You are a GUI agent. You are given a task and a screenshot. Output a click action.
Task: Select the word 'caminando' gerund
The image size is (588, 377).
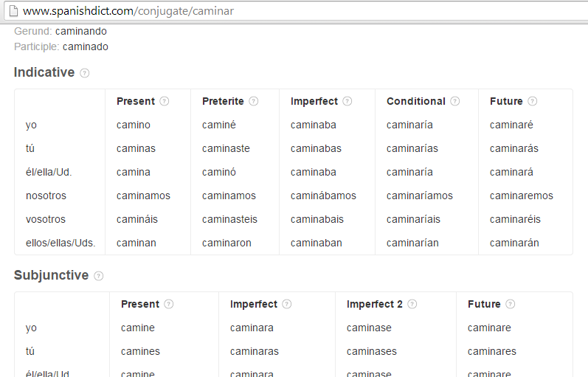(x=80, y=32)
